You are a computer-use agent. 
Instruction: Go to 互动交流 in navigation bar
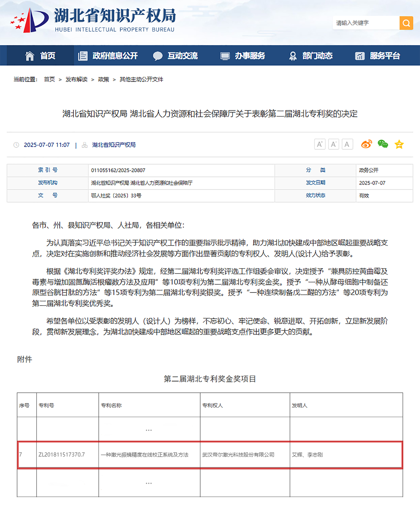175,56
